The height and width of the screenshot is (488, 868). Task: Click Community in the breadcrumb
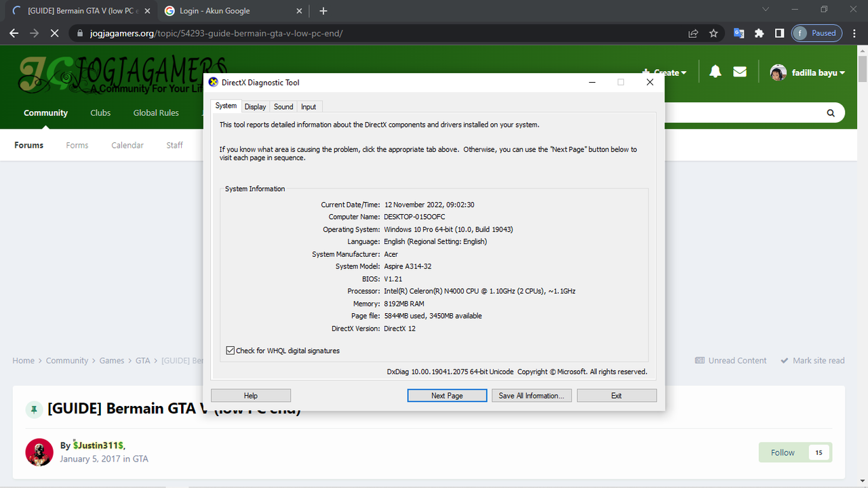67,361
